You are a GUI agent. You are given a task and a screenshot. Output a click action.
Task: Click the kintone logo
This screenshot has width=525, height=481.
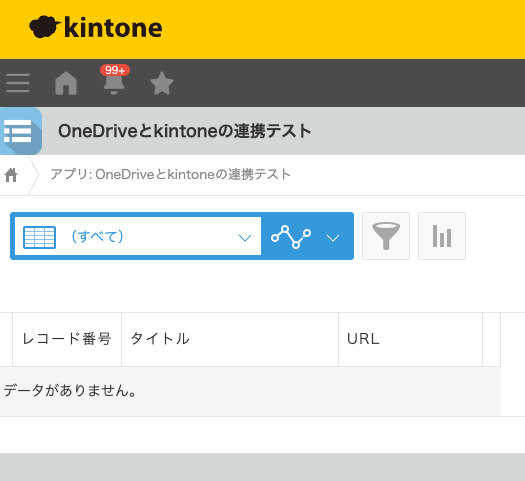96,27
